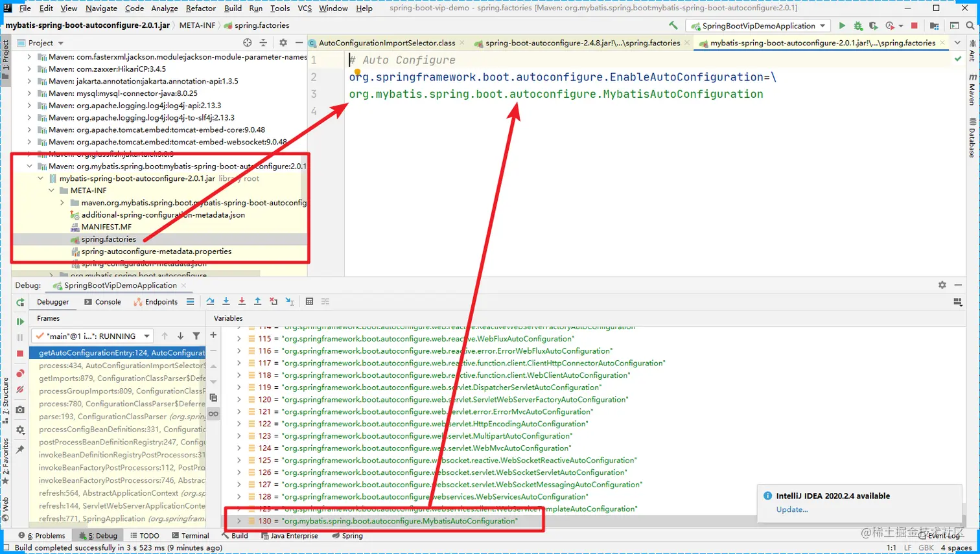Switch to spring-boot-autoconfigure-2.4.8 spring.factories tab
This screenshot has width=980, height=554.
coord(582,43)
